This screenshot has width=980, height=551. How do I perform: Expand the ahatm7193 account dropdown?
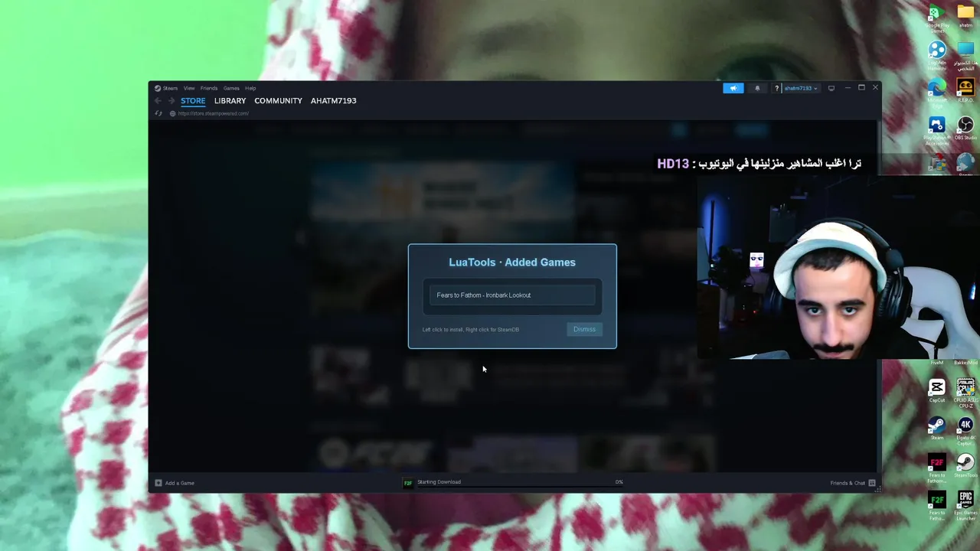click(800, 88)
